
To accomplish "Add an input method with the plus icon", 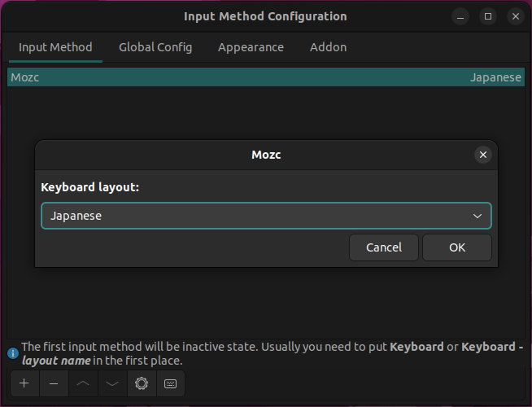I will point(24,383).
